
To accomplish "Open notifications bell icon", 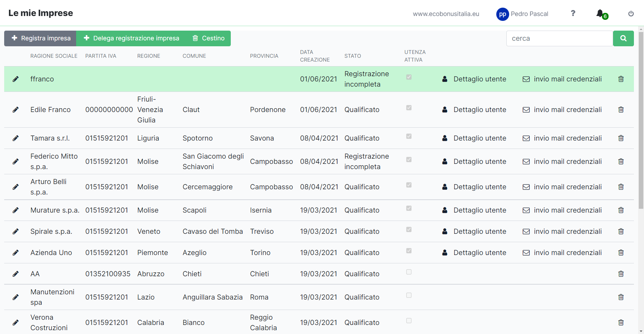I will tap(600, 14).
